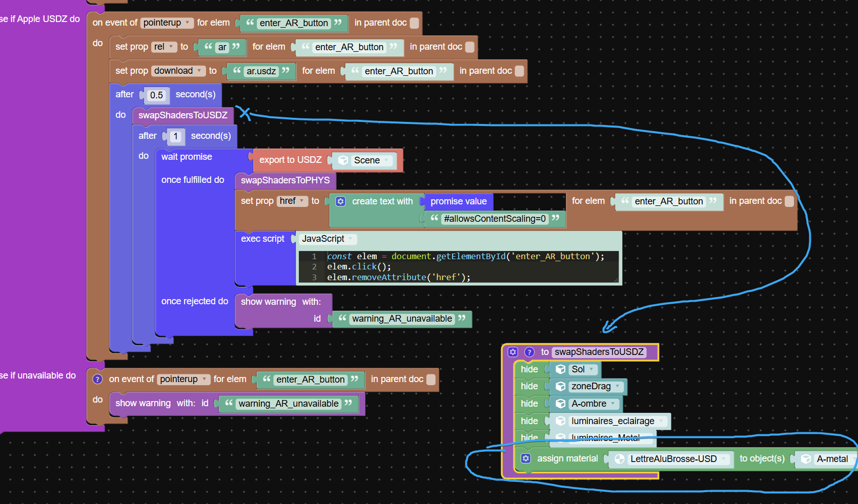The height and width of the screenshot is (504, 858).
Task: Select the export to USDZ block
Action: tap(290, 160)
